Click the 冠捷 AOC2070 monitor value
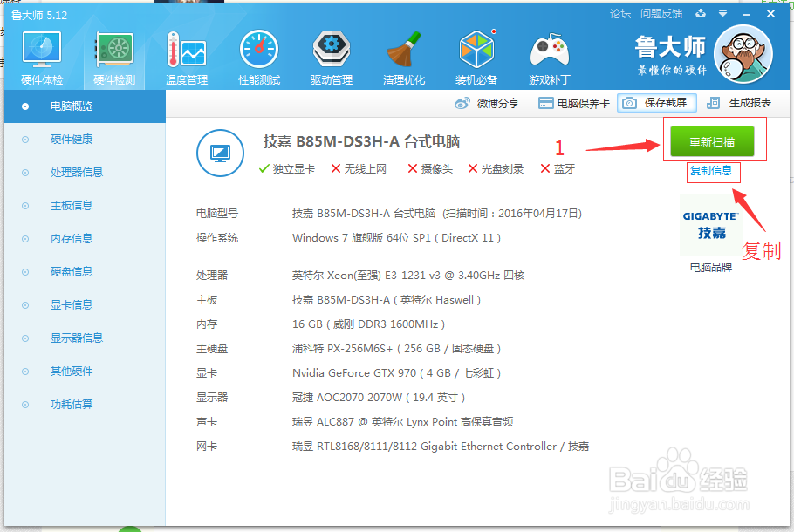Screen dimensions: 794x532 click(379, 398)
